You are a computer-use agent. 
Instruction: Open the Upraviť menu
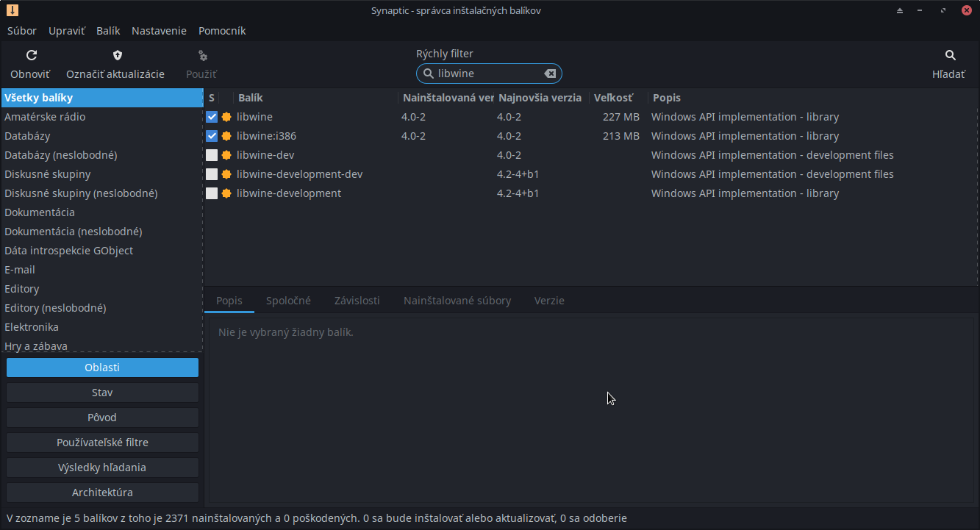tap(67, 31)
